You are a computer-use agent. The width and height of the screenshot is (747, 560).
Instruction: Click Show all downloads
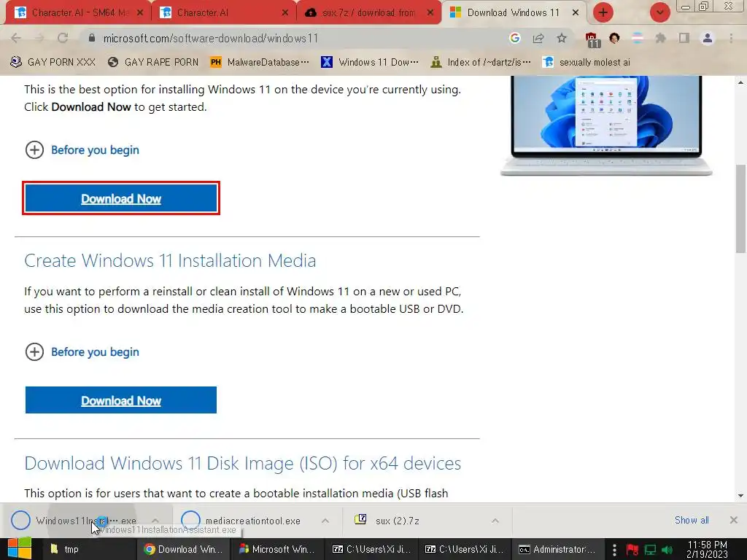coord(692,520)
